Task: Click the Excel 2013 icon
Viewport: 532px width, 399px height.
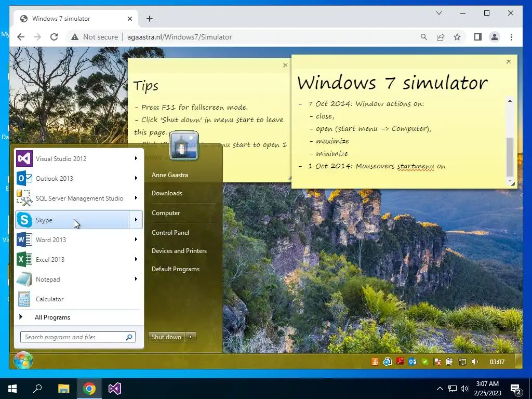Action: [24, 259]
